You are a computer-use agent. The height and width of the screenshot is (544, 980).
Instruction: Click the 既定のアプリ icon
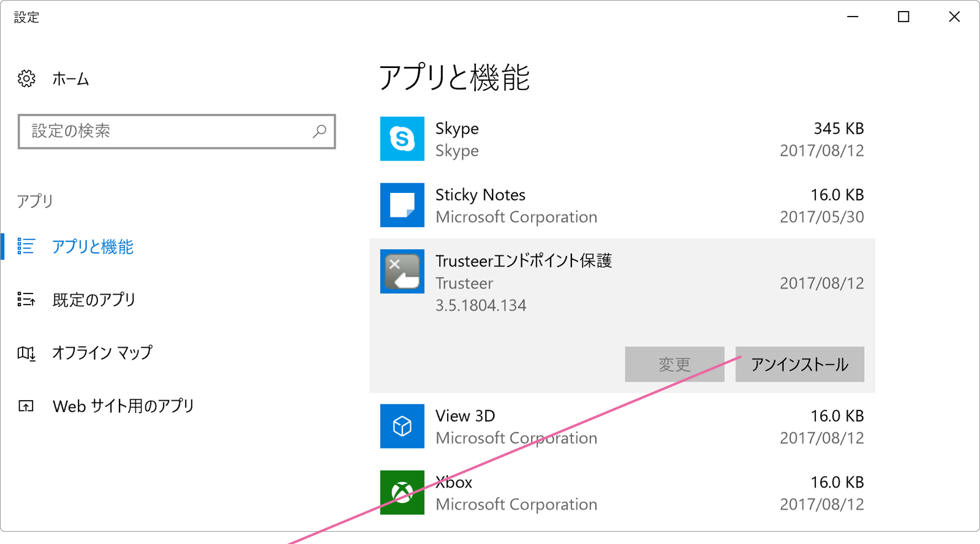[26, 300]
